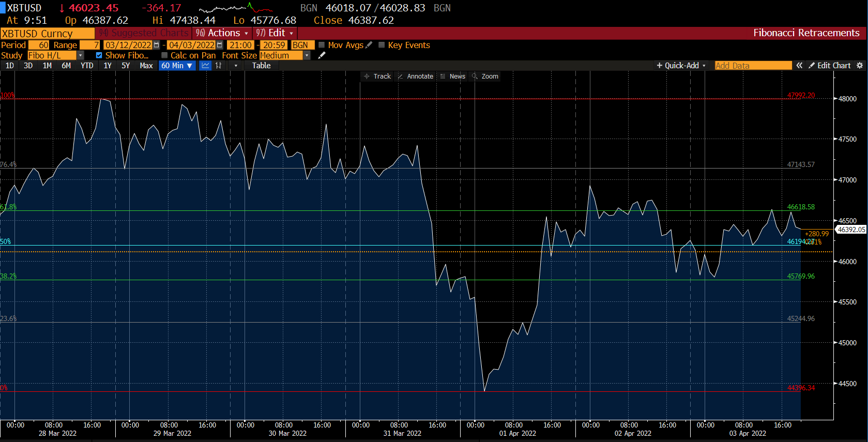Enable the Mov Avgs checkbox

click(x=322, y=45)
